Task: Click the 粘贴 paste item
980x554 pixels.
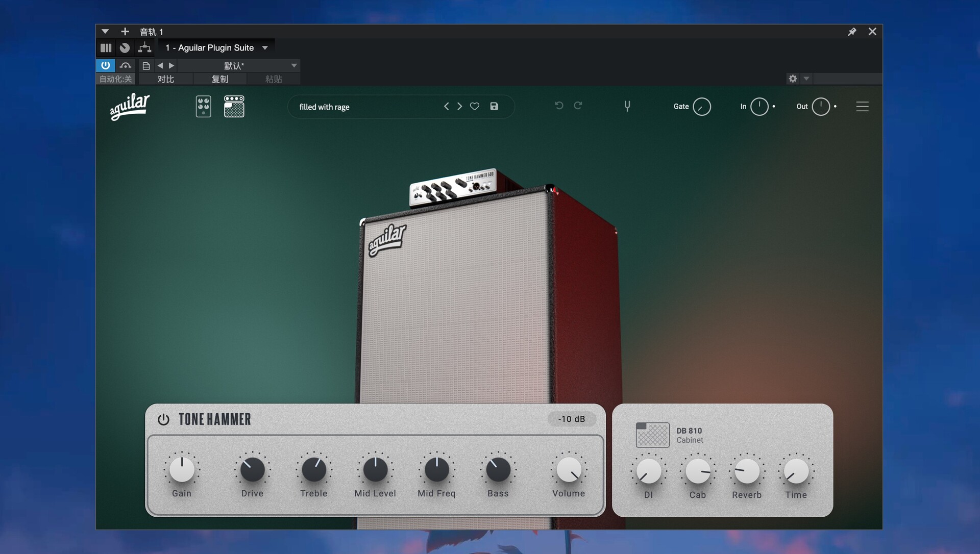Action: click(x=274, y=79)
